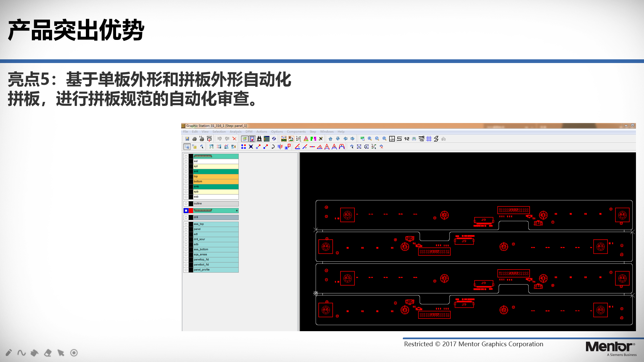Check the panel_profile layer checkbox

[186, 270]
